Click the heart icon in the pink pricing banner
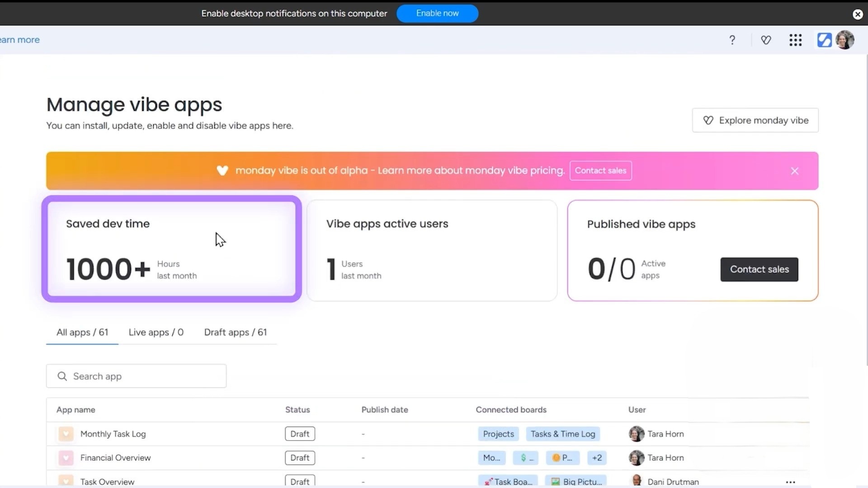 point(222,171)
